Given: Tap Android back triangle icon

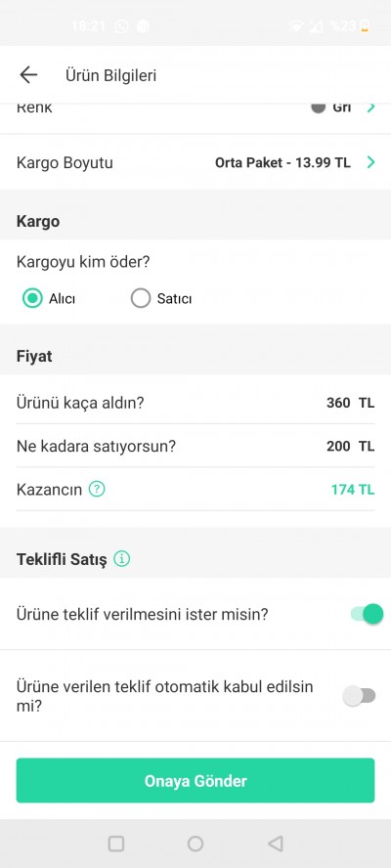Looking at the screenshot, I should (276, 844).
